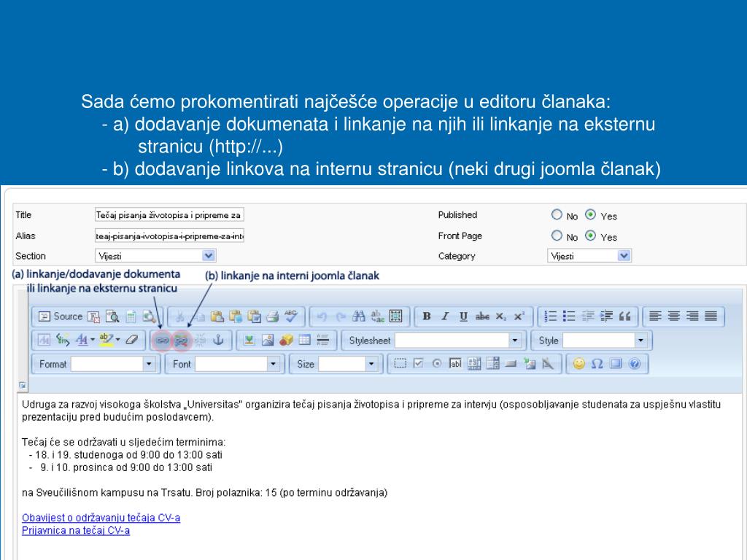
Task: Click the eraser Remove Format icon
Action: point(132,340)
